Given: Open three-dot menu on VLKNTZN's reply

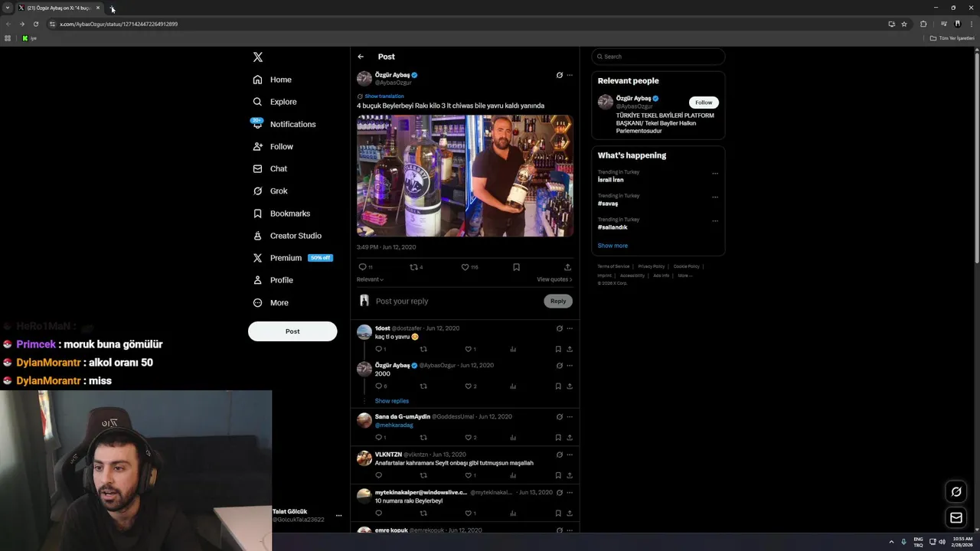Looking at the screenshot, I should click(570, 455).
